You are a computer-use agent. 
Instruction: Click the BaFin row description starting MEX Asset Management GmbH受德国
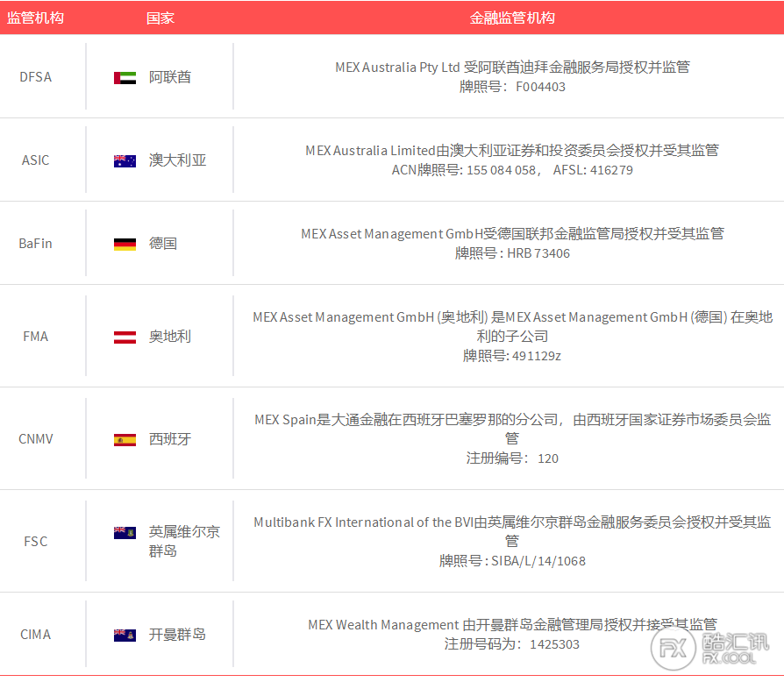[512, 233]
